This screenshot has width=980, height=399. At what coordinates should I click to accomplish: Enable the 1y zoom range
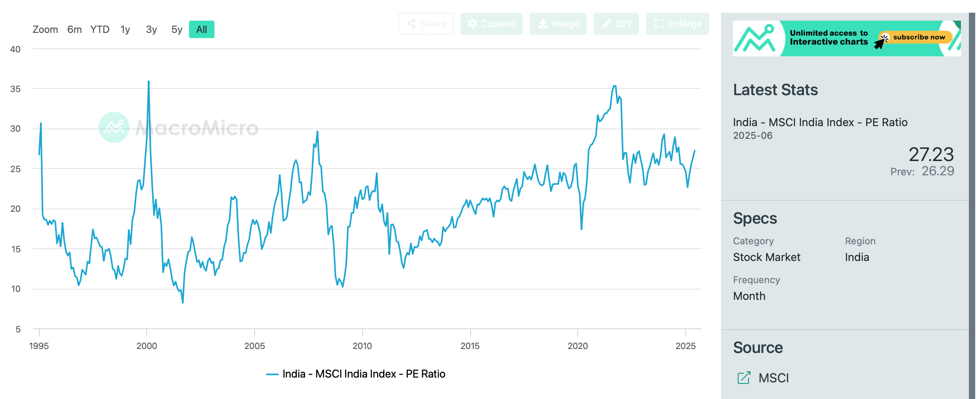point(125,29)
